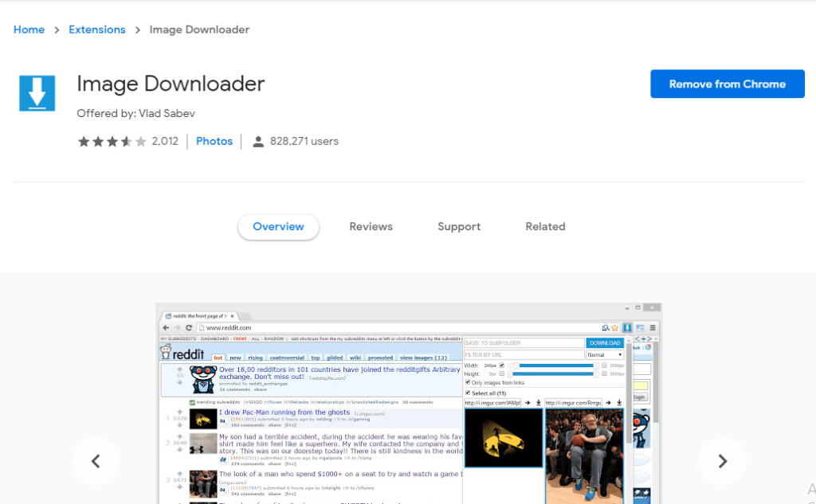Click the Image Downloader extension icon in the browser toolbar
The image size is (816, 504).
628,327
